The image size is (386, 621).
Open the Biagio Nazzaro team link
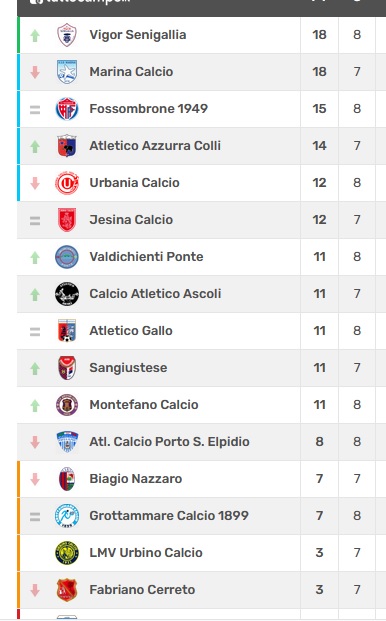click(x=136, y=479)
